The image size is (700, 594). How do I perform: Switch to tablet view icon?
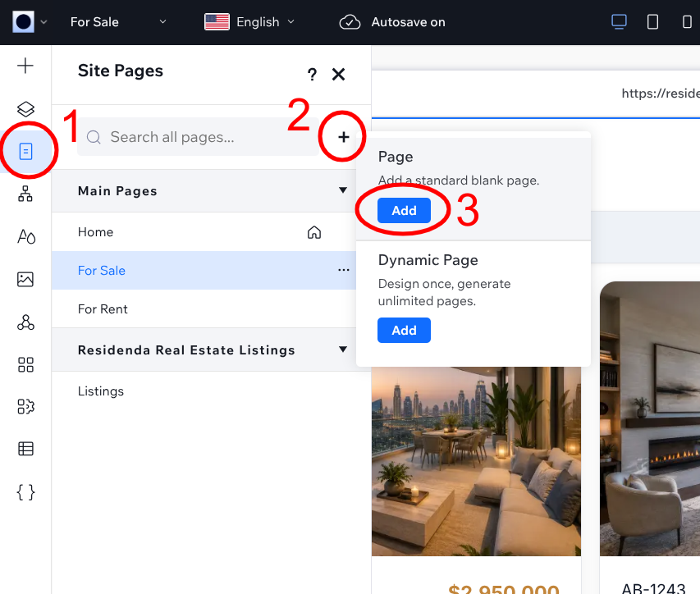point(652,21)
